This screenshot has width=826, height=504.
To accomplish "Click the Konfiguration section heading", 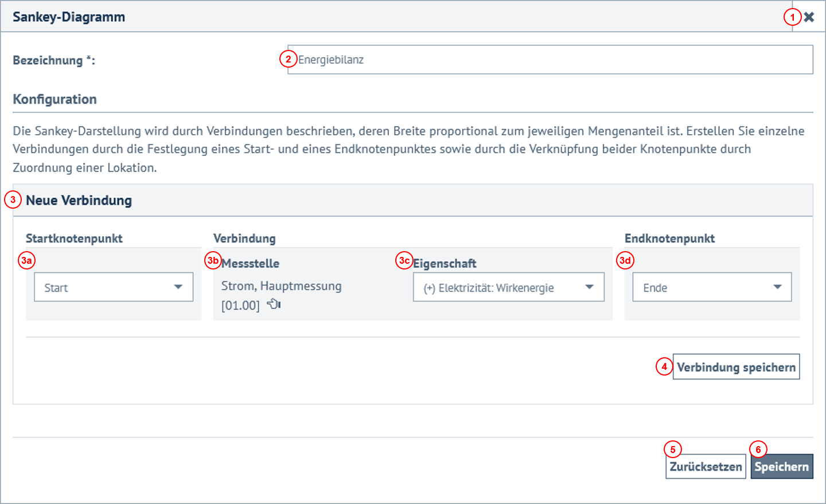I will tap(54, 99).
